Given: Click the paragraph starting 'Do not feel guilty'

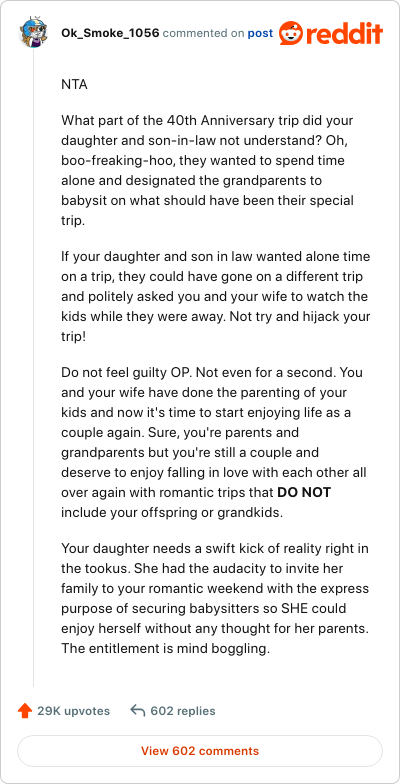Looking at the screenshot, I should pos(215,443).
